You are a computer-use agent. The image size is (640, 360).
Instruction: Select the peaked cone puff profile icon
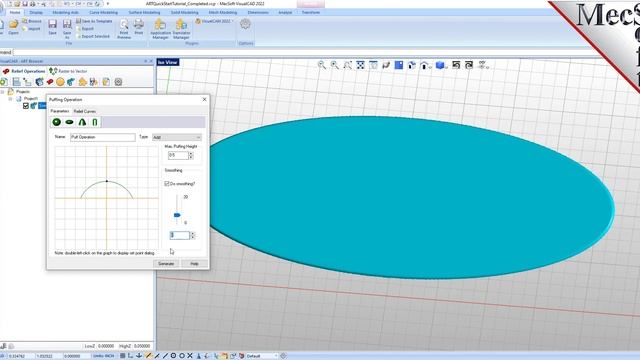(x=82, y=122)
